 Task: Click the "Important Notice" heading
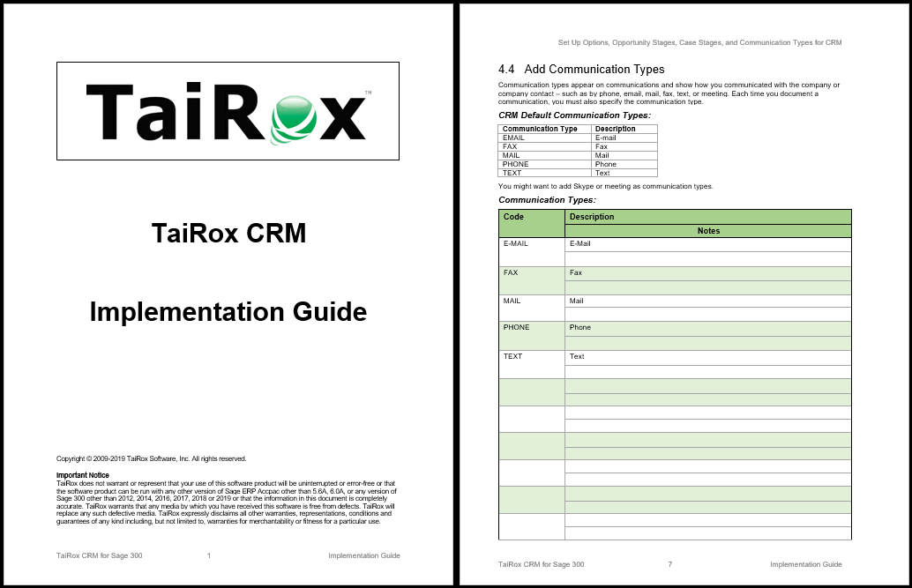tap(82, 475)
